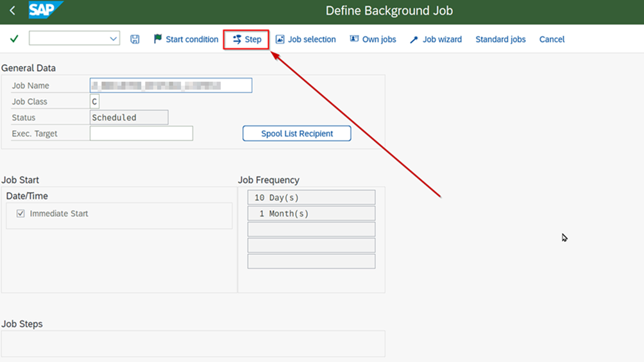644x362 pixels.
Task: Select the 10 Day(s) frequency field
Action: (311, 197)
